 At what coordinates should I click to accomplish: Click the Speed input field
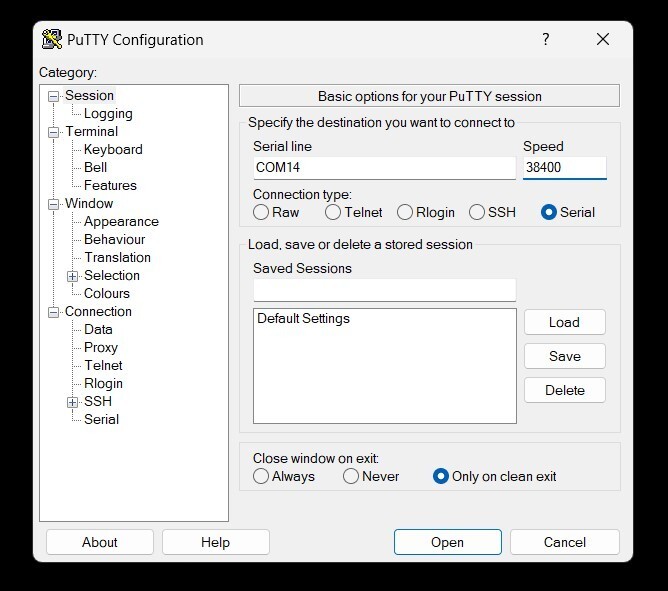(564, 168)
